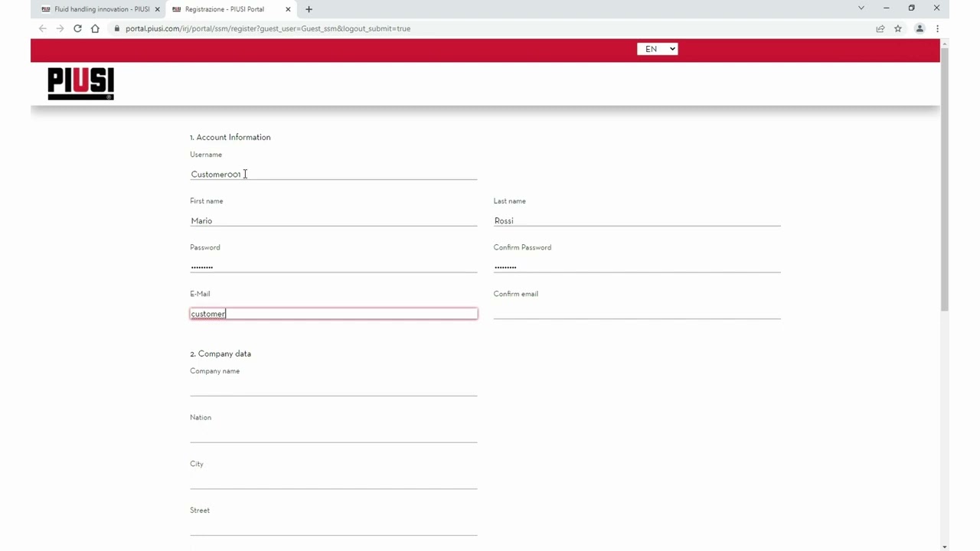Reload the page with the refresh icon
The image size is (980, 551).
pyautogui.click(x=77, y=28)
